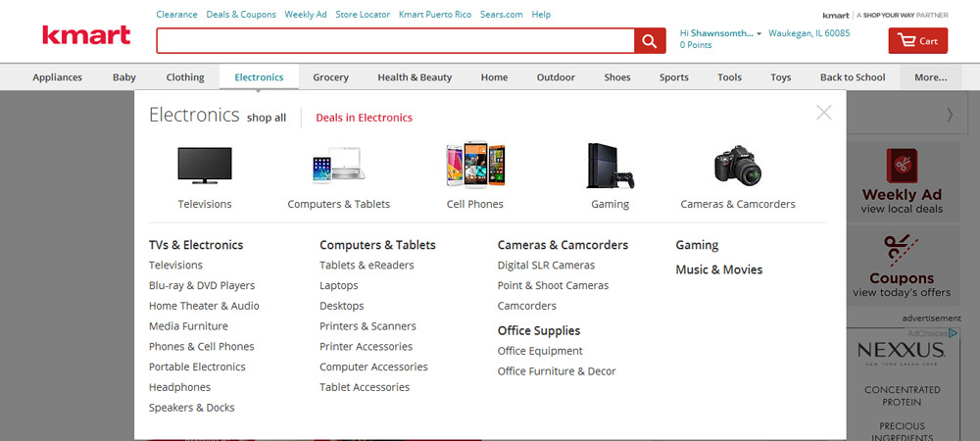Image resolution: width=980 pixels, height=441 pixels.
Task: Open Phones & Cell Phones
Action: coord(201,347)
